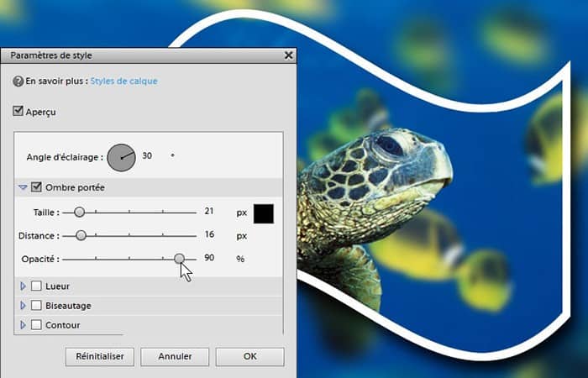Click the Biseautage label text
The width and height of the screenshot is (588, 378).
(68, 306)
